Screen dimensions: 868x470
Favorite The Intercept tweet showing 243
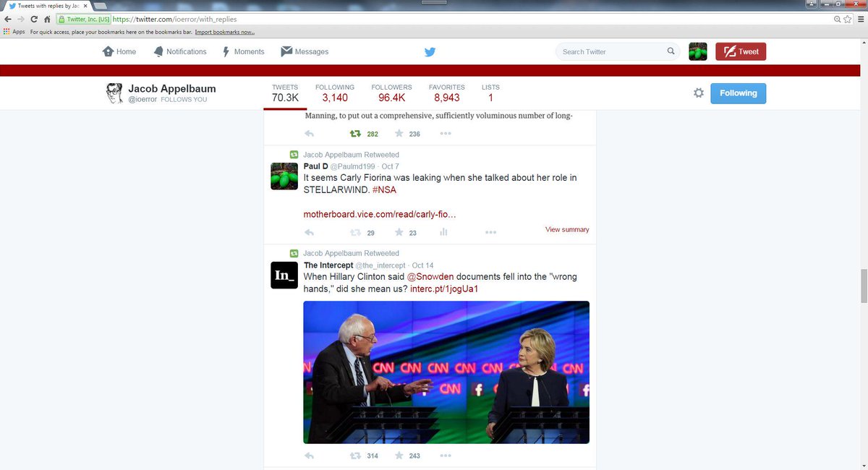399,456
